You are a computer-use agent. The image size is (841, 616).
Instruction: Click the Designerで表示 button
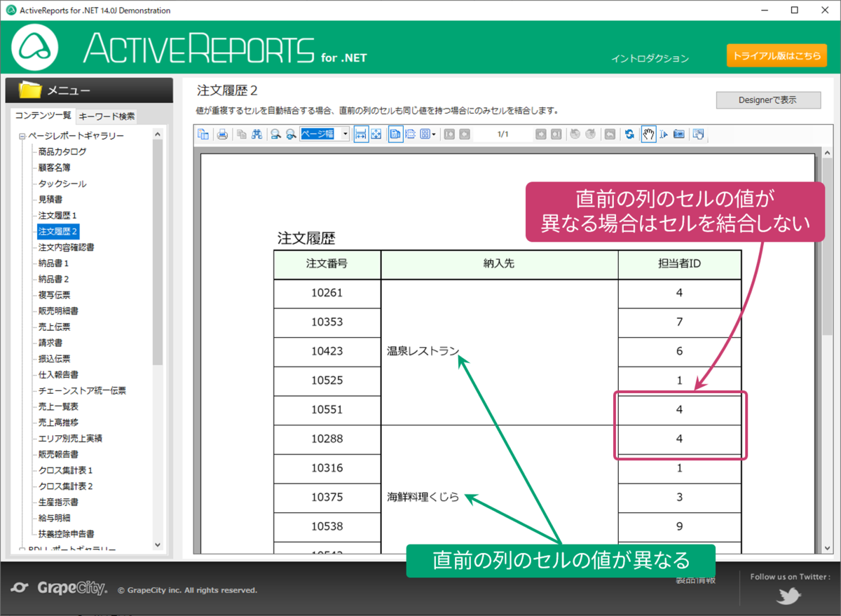tap(768, 100)
